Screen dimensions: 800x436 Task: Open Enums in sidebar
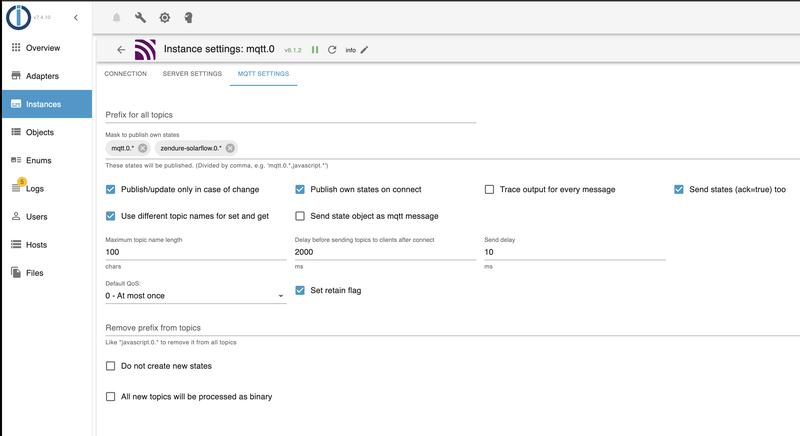[47, 160]
